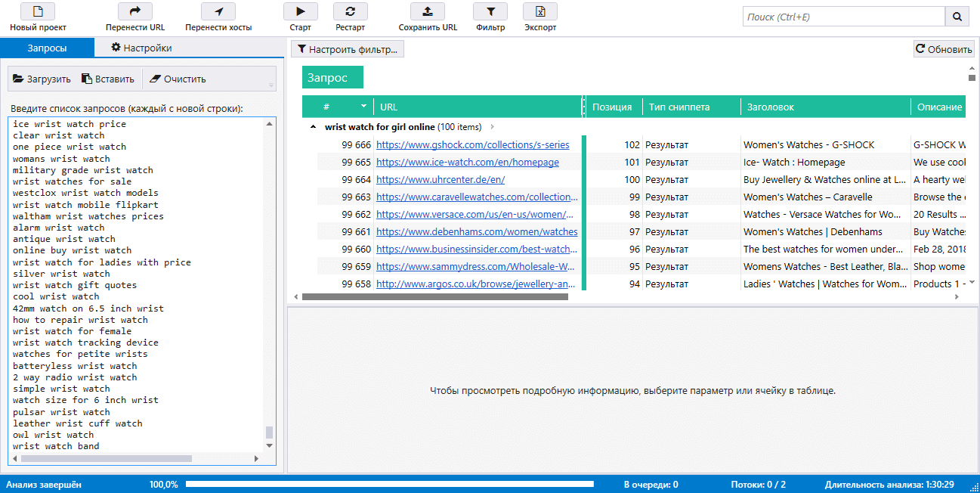Select the 'Ice- Watch : Homepage' cell

(x=825, y=162)
